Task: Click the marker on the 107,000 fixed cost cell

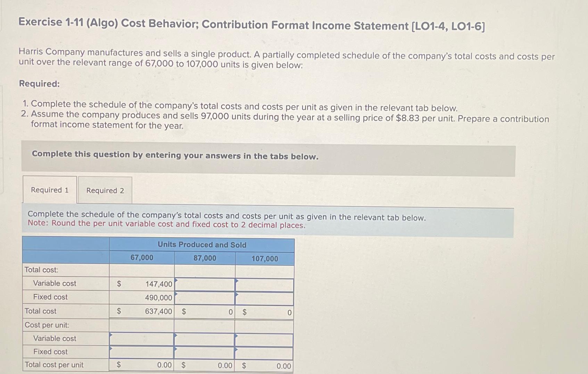Action: [236, 293]
